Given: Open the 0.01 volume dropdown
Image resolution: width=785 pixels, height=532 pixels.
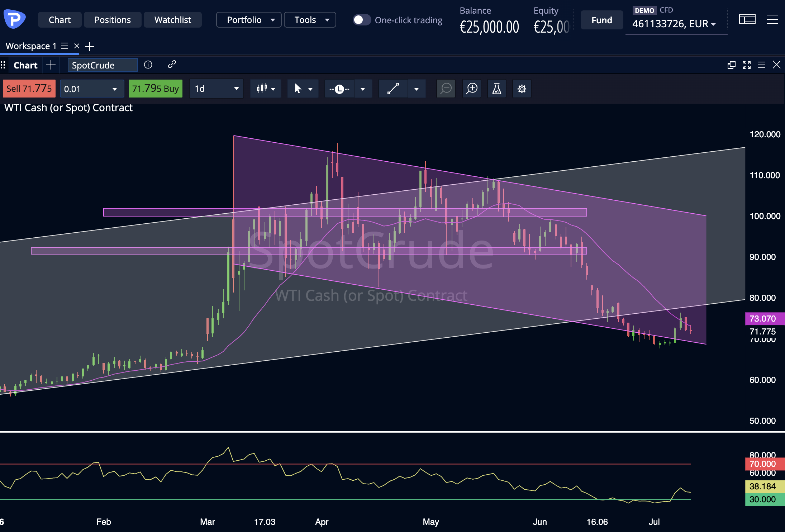Looking at the screenshot, I should (x=92, y=89).
